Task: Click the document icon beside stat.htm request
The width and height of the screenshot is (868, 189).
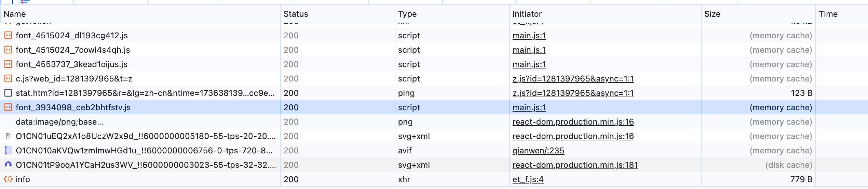Action: pos(8,93)
